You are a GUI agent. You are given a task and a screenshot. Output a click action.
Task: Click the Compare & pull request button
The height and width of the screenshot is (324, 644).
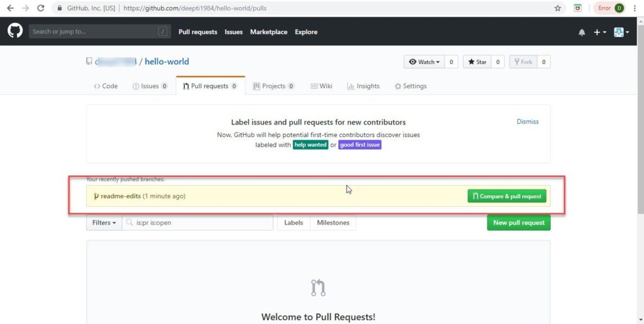(x=507, y=196)
